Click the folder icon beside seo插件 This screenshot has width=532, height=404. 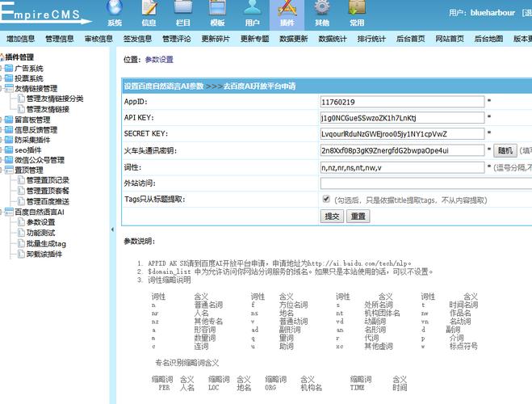coord(9,150)
